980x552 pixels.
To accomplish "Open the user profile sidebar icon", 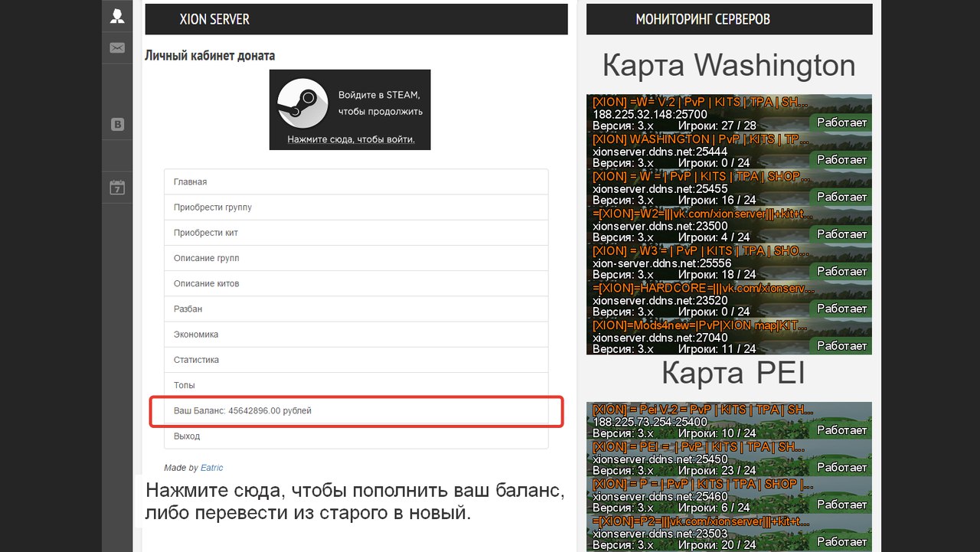I will (117, 16).
